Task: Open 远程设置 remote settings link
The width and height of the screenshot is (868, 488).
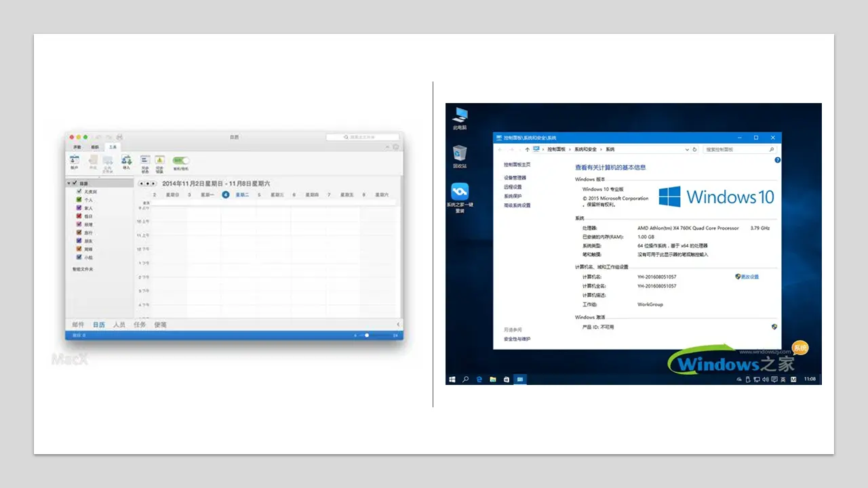Action: (x=513, y=186)
